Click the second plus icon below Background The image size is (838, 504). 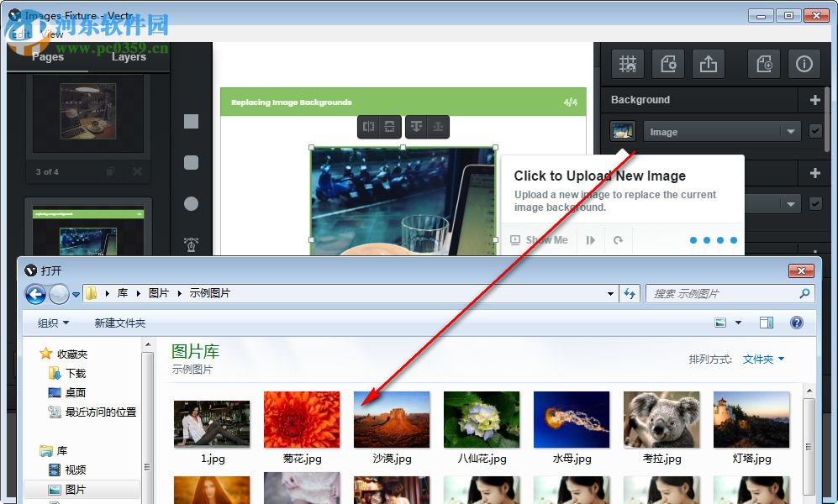815,173
